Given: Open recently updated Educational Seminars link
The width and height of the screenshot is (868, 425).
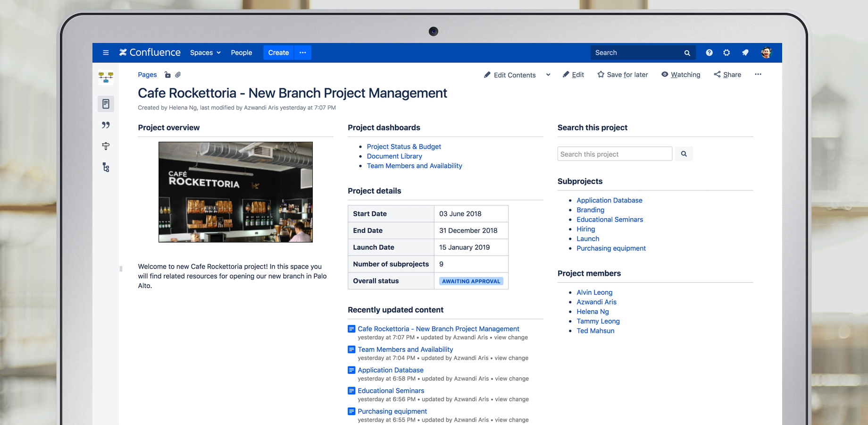Looking at the screenshot, I should coord(391,391).
